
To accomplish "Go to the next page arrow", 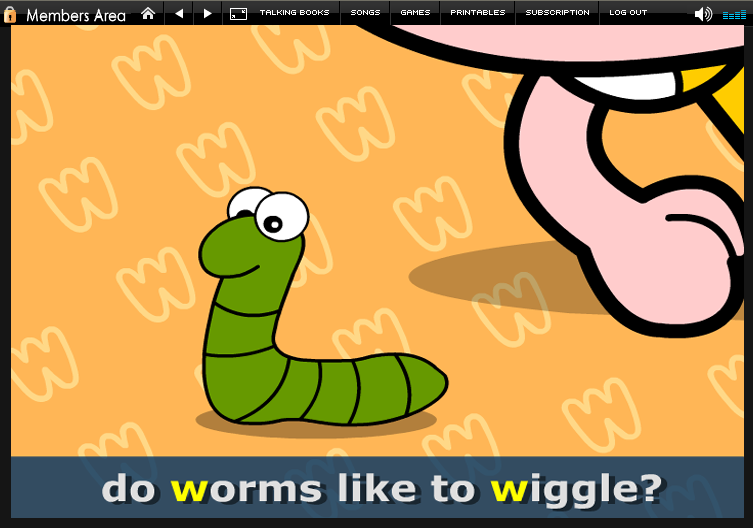I will pyautogui.click(x=207, y=13).
